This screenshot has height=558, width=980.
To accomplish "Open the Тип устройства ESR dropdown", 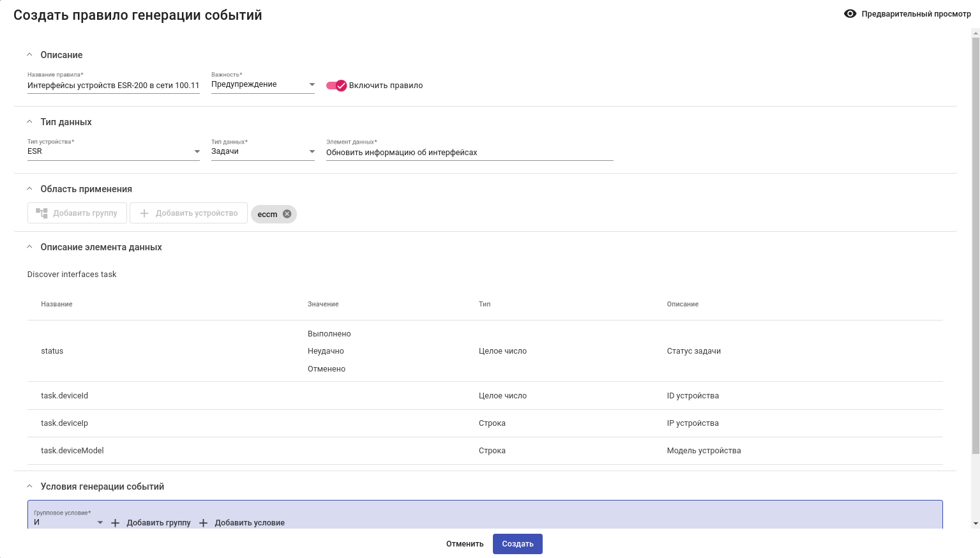I will pos(113,151).
